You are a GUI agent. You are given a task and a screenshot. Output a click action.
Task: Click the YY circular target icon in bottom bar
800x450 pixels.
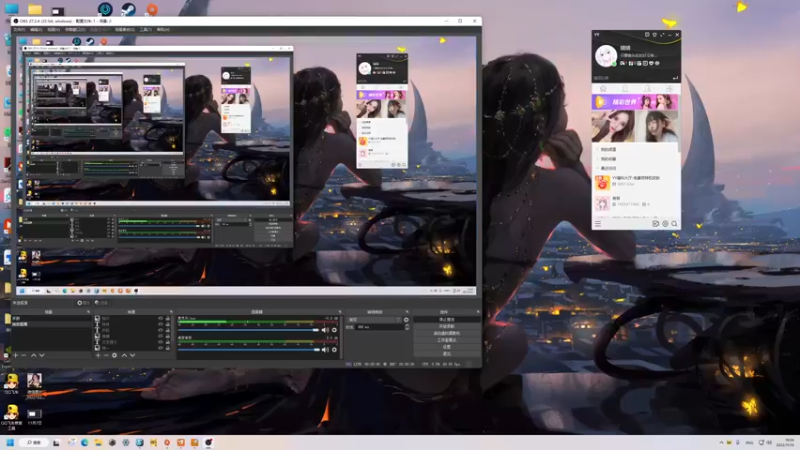click(665, 223)
